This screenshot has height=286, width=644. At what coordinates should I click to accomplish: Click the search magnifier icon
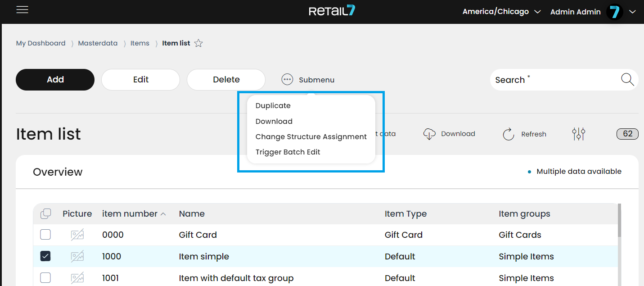[627, 80]
